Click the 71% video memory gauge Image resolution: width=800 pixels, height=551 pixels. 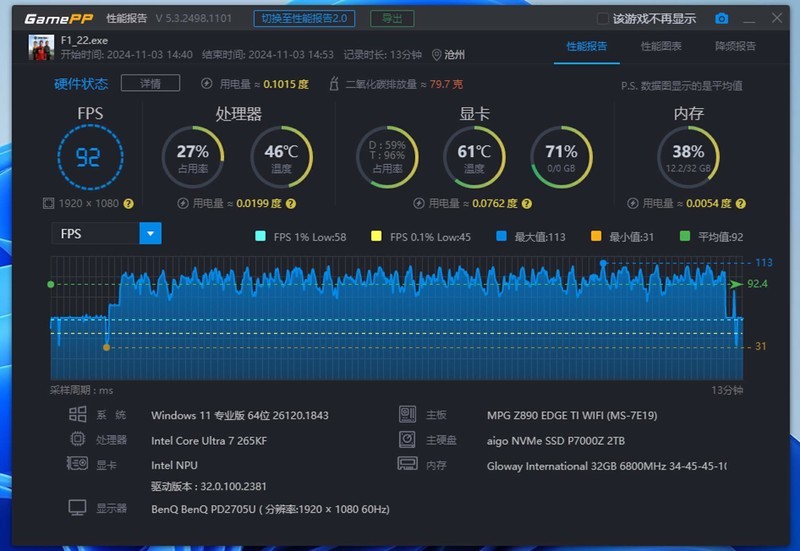[x=561, y=157]
